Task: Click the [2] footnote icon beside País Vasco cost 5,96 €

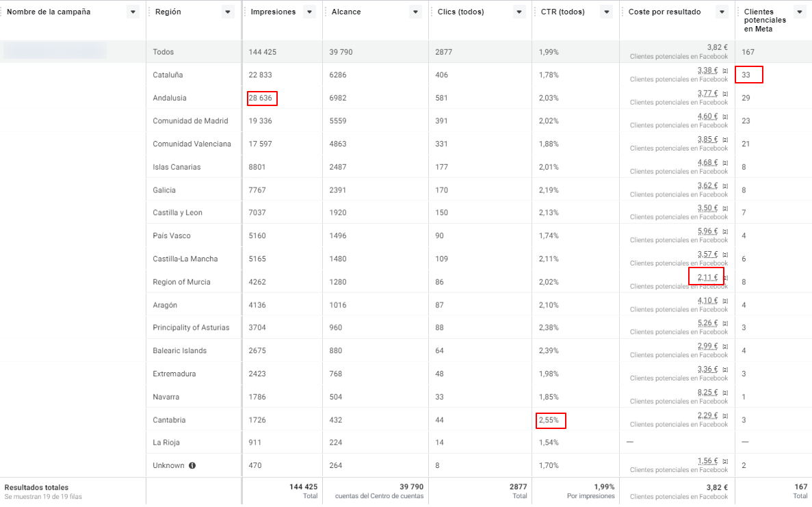Action: click(725, 231)
